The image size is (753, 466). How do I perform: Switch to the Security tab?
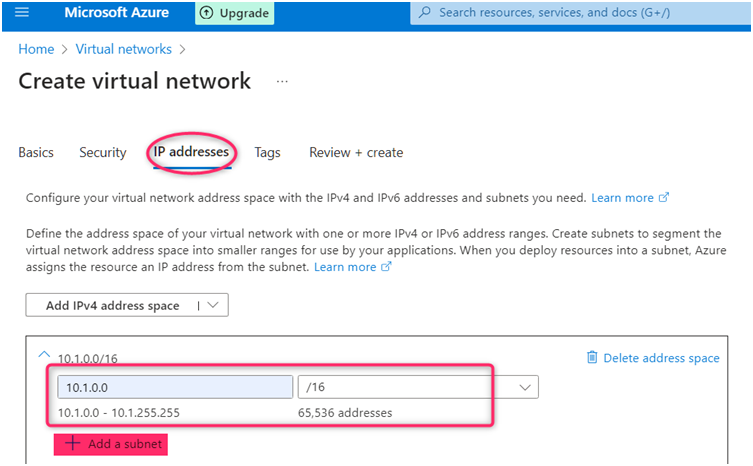(x=103, y=153)
